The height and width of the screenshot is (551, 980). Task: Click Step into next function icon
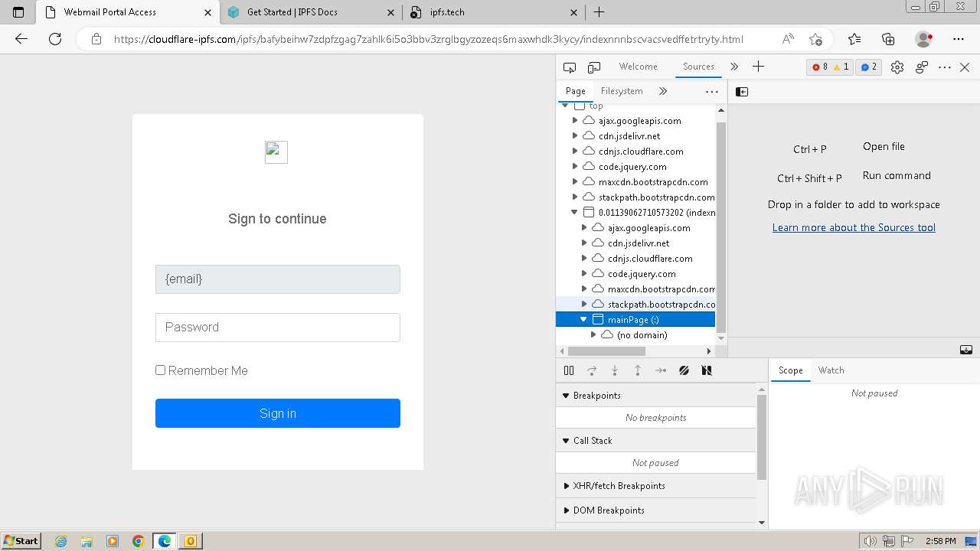click(615, 370)
